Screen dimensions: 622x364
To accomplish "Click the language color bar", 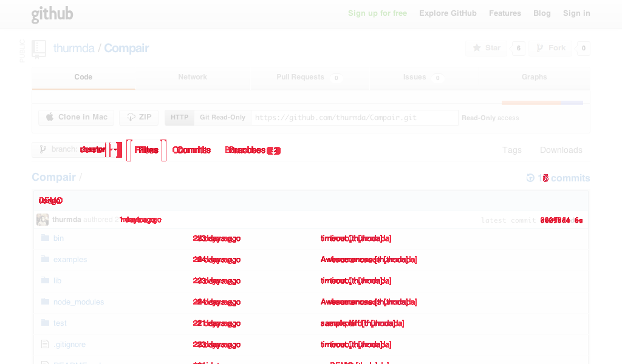I will click(x=542, y=103).
